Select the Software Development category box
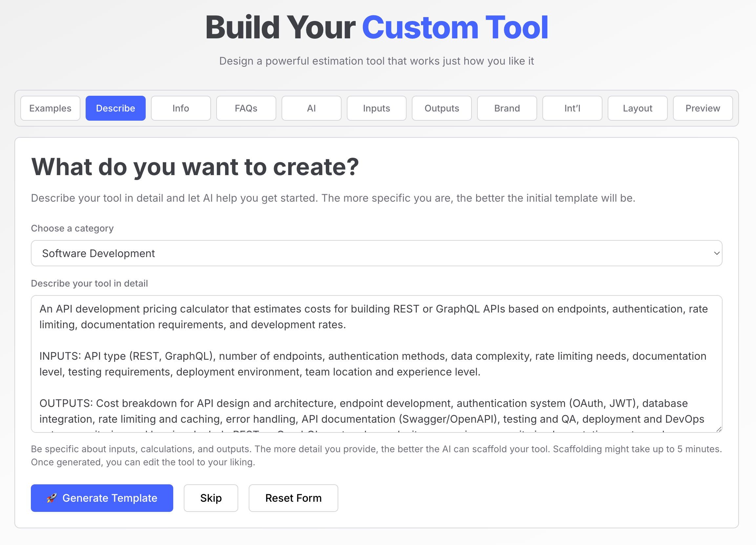The image size is (756, 545). point(367,253)
